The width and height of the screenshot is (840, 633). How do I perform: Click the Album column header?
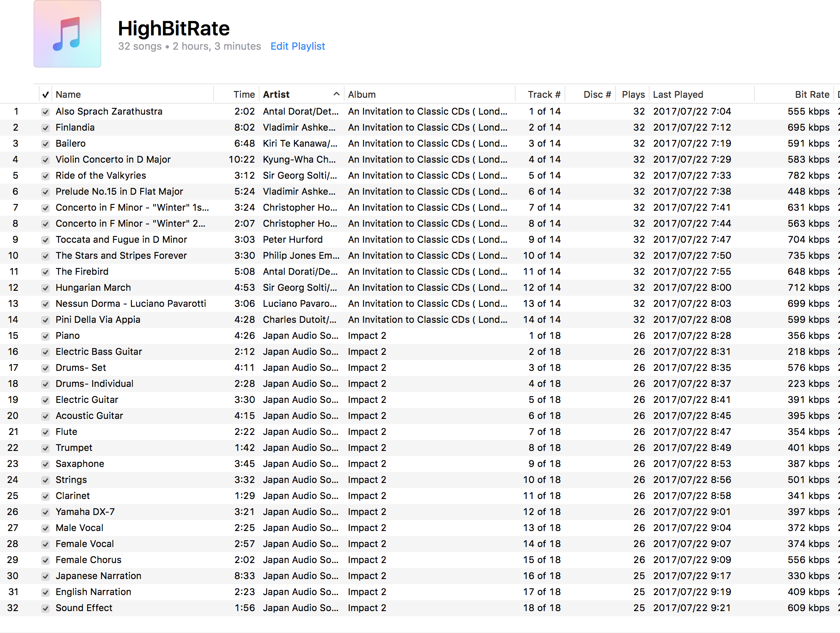coord(361,95)
